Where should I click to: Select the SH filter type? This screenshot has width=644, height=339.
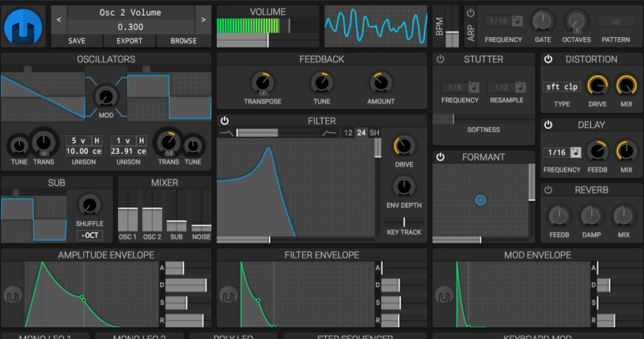(373, 134)
